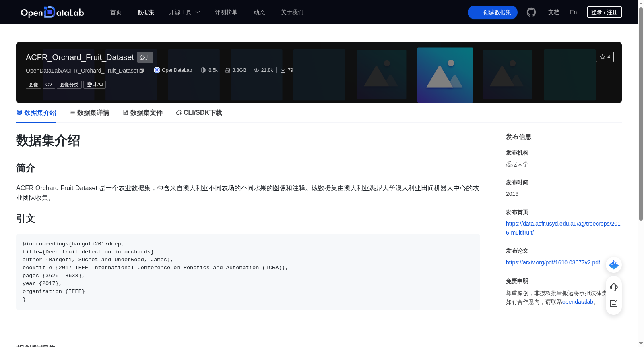Click the opendatalab contact link
Screen dimensions: 644x347
point(578,302)
